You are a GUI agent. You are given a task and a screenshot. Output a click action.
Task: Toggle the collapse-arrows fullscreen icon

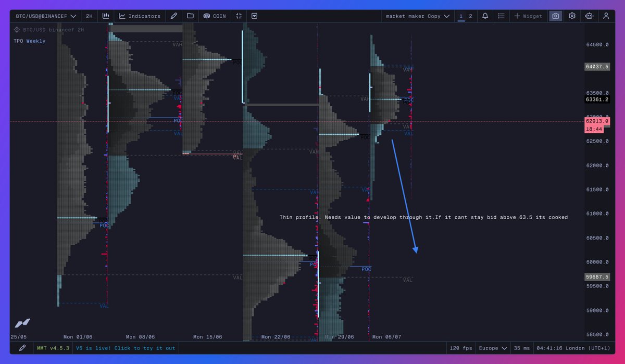pos(239,16)
